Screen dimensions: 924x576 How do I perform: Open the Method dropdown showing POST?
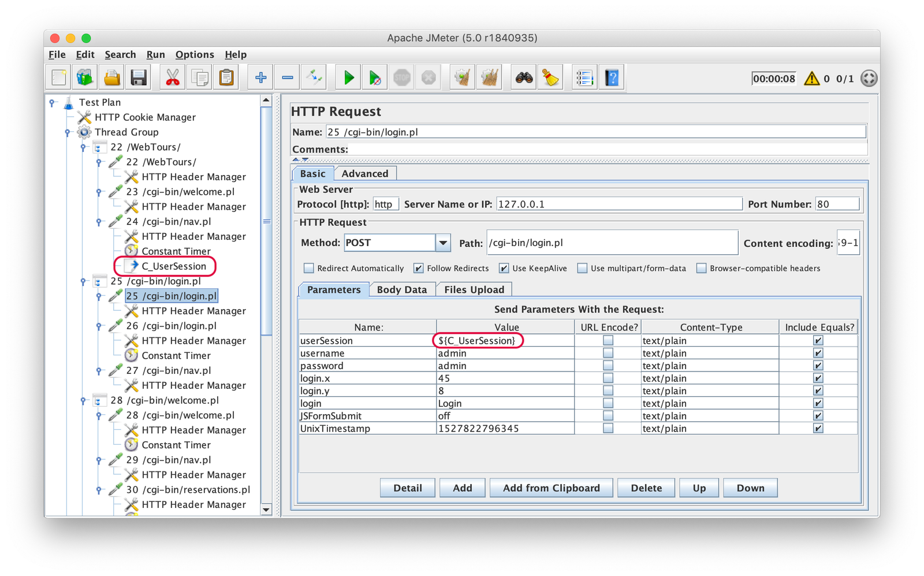pos(443,243)
